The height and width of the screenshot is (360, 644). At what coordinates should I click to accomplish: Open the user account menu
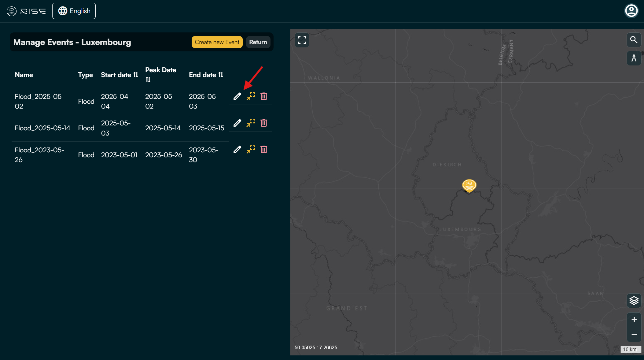click(x=631, y=11)
